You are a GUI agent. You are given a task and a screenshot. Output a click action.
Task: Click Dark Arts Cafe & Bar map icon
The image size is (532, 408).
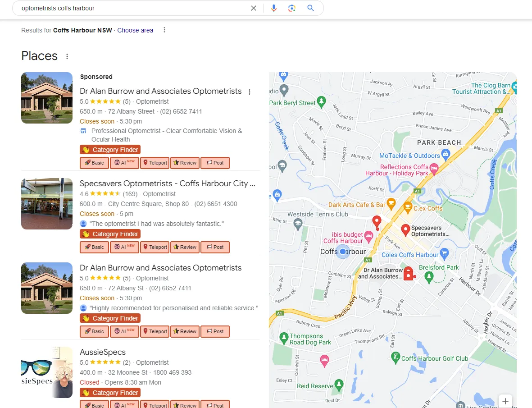391,203
